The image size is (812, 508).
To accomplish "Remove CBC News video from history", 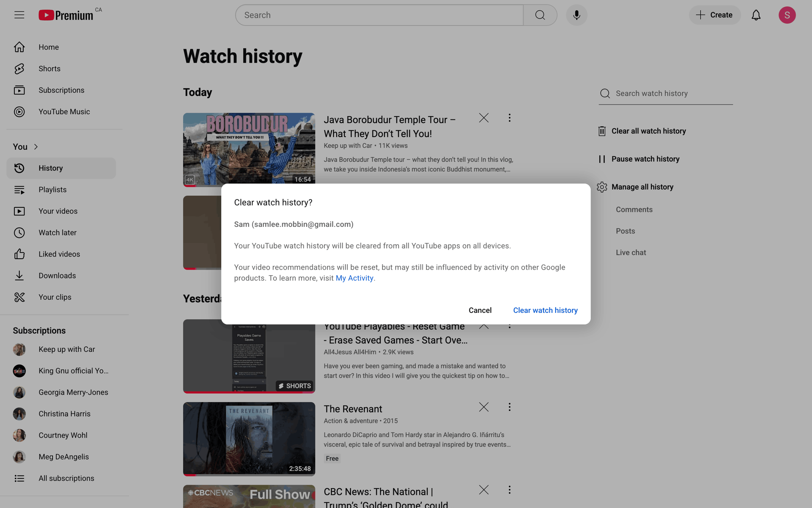I will click(484, 490).
